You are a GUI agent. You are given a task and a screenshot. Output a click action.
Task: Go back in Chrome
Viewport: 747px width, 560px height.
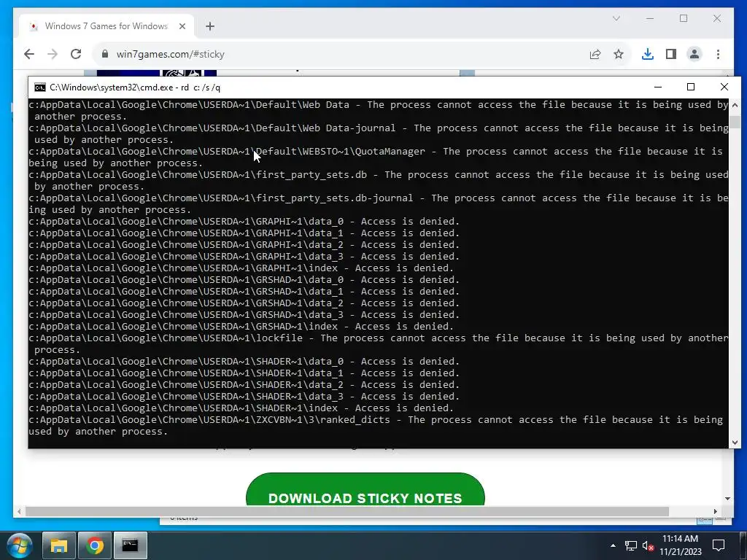[29, 54]
